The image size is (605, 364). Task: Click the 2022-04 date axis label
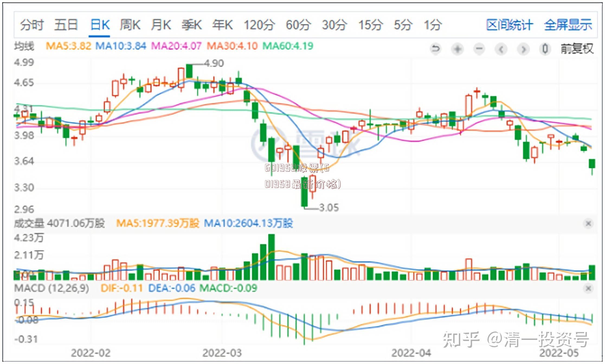click(x=411, y=353)
